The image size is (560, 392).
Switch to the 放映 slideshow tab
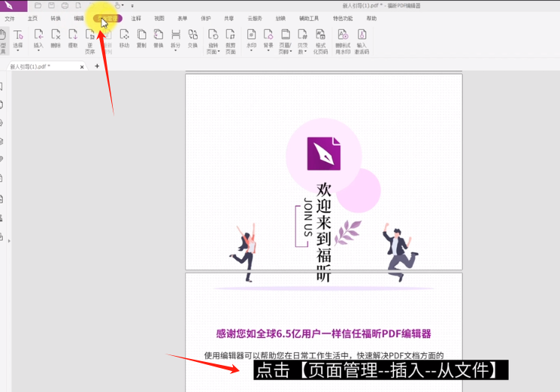[x=280, y=19]
